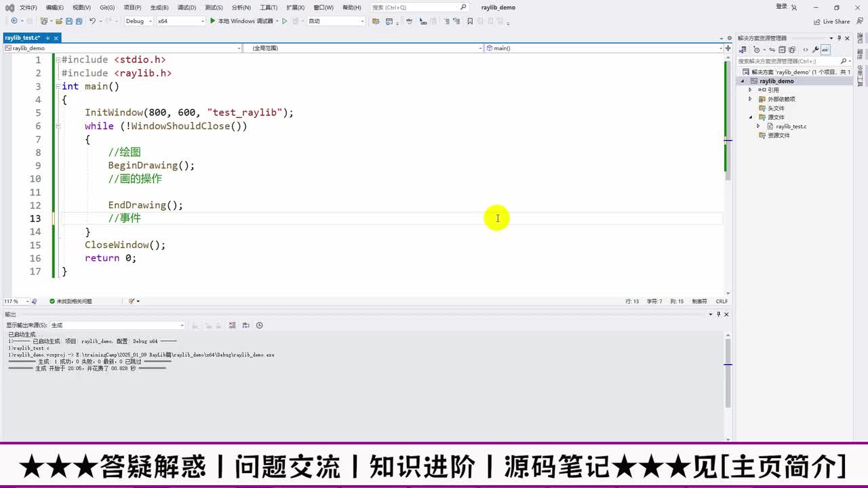Image resolution: width=868 pixels, height=488 pixels.
Task: Click the Clear All icon in Output panel
Action: (233, 325)
